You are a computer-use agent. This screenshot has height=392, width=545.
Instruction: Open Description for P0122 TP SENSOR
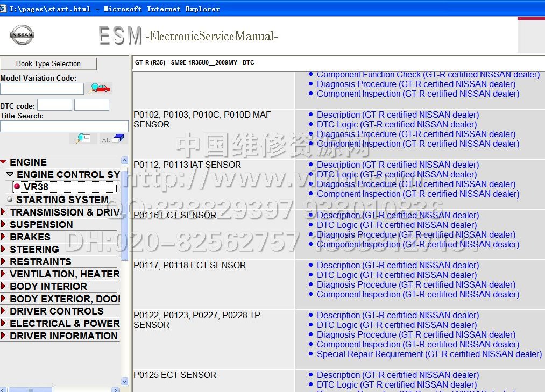(x=398, y=315)
